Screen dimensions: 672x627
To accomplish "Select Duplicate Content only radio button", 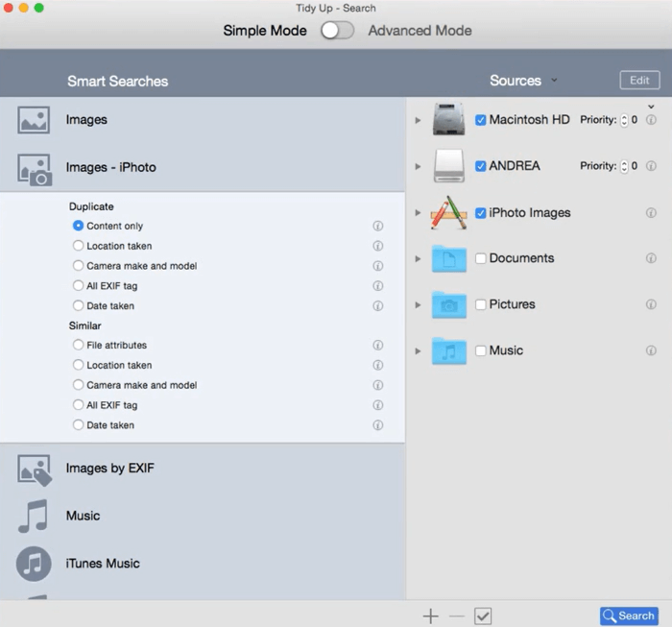I will pos(78,226).
